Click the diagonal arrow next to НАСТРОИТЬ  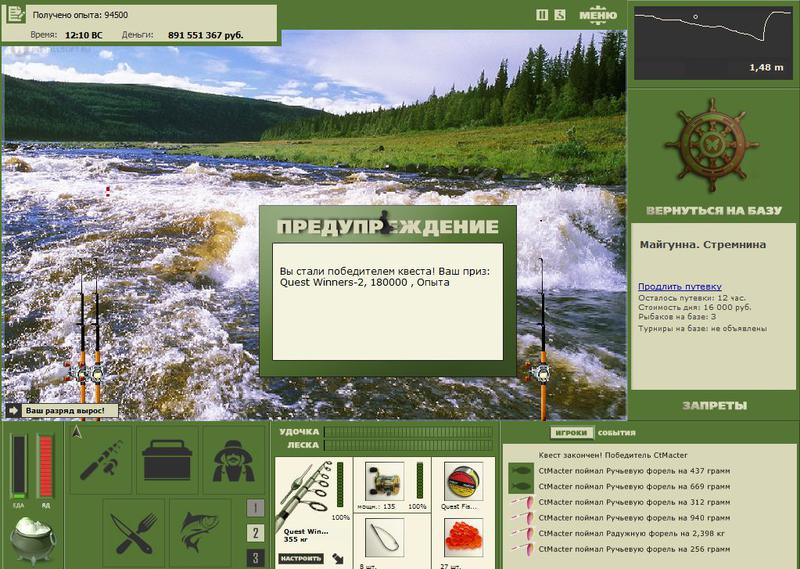point(338,558)
